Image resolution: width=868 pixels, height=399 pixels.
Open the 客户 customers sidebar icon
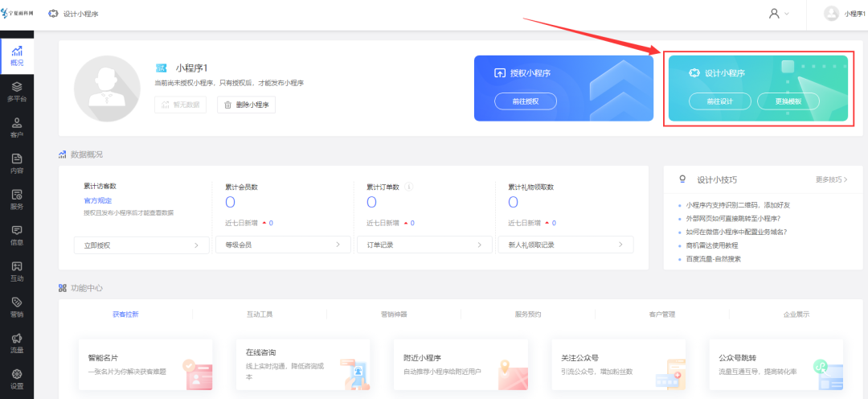tap(17, 128)
